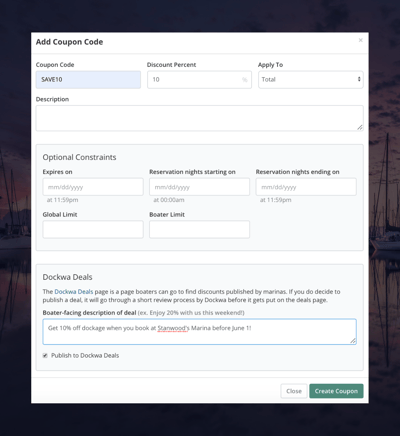Click the Coupon Code input field

point(88,80)
